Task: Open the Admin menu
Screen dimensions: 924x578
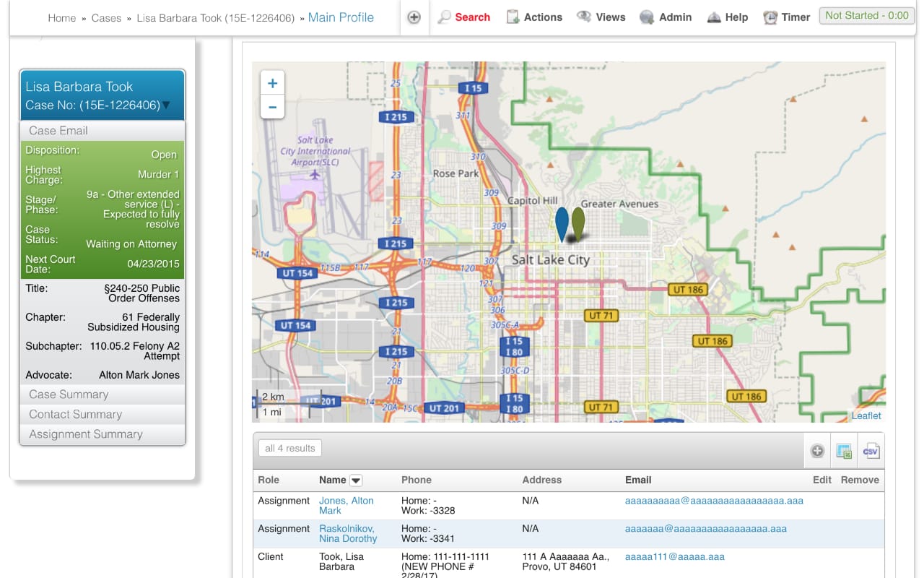Action: tap(666, 17)
